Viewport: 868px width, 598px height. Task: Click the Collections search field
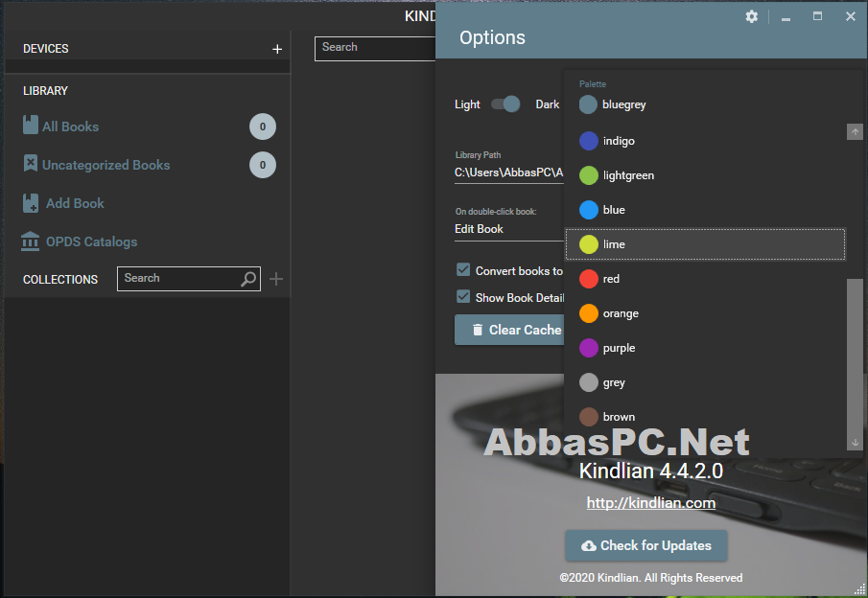click(189, 278)
